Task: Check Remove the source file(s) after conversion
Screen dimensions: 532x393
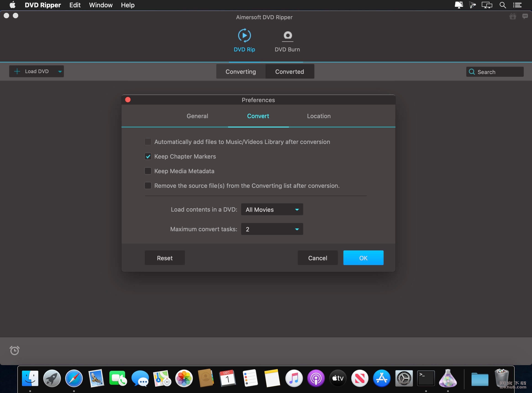Action: tap(148, 186)
